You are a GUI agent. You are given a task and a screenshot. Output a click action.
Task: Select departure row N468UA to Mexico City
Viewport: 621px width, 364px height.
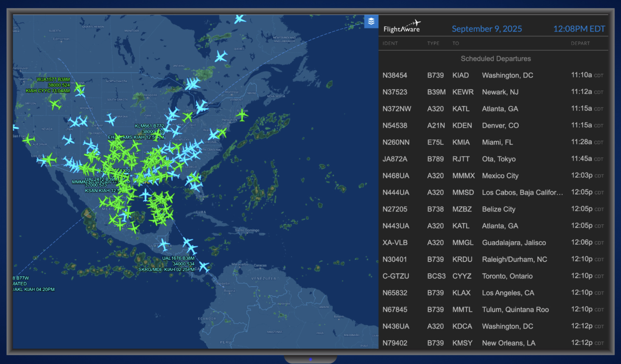pos(493,176)
